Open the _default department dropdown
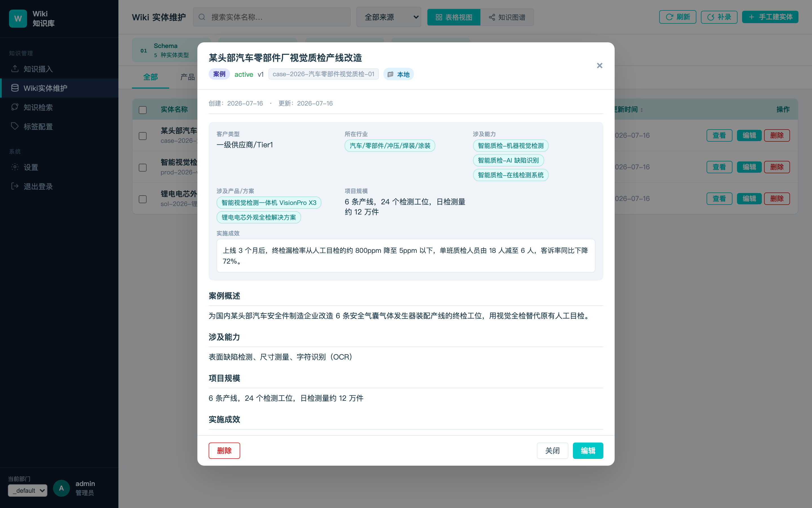The height and width of the screenshot is (508, 812). tap(28, 491)
